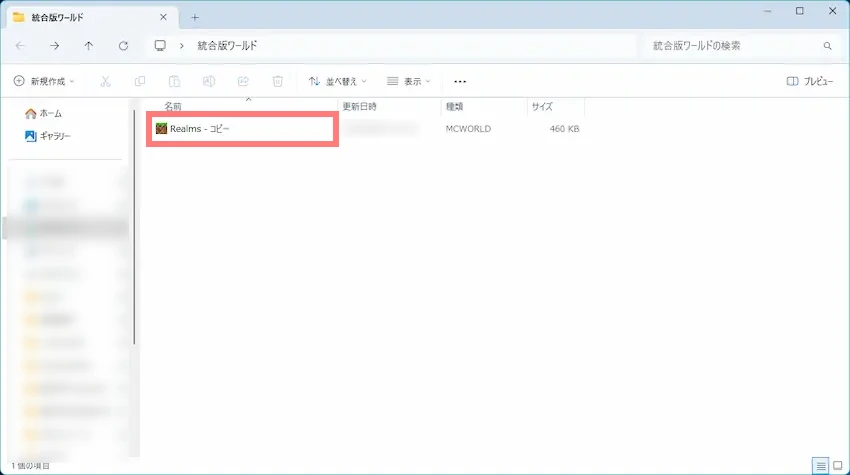Switch to details view layout icon

(x=819, y=466)
